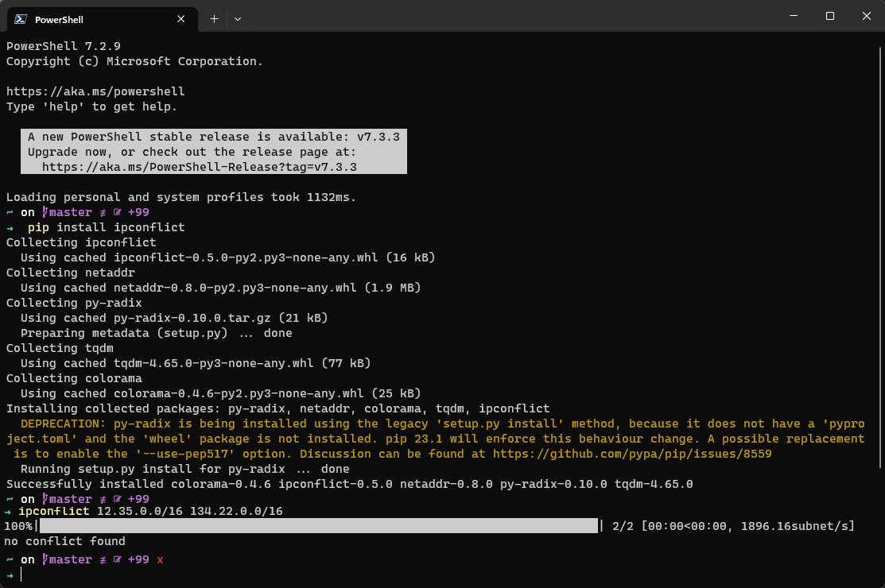Image resolution: width=885 pixels, height=588 pixels.
Task: Minimize the terminal window
Action: point(794,16)
